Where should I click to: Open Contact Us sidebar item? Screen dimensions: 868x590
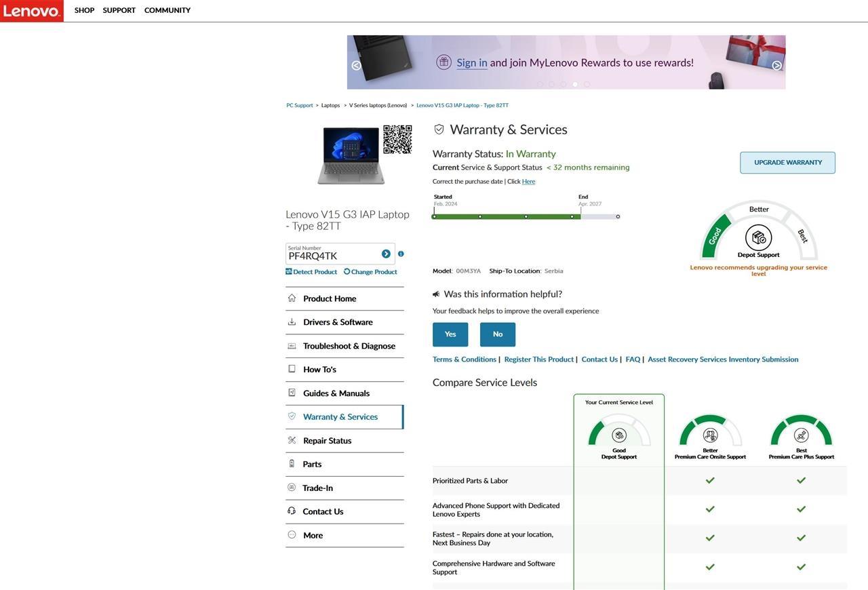click(344, 511)
